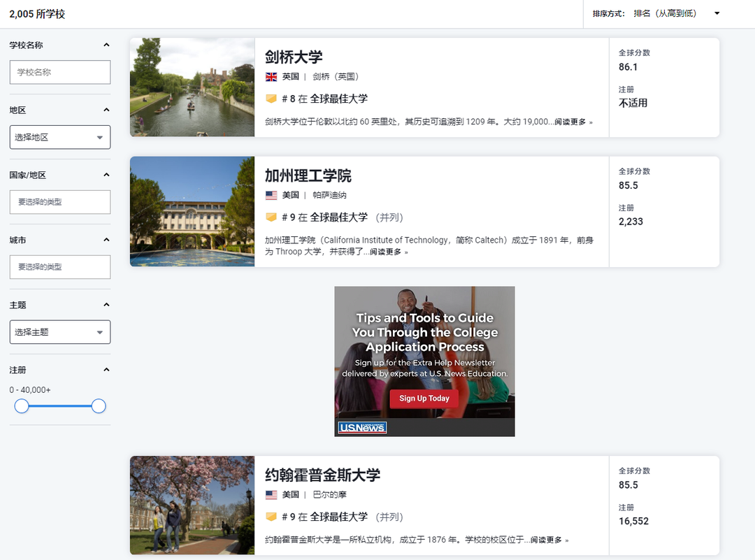
Task: Click the right handle of the 注册 slider
Action: [x=99, y=406]
